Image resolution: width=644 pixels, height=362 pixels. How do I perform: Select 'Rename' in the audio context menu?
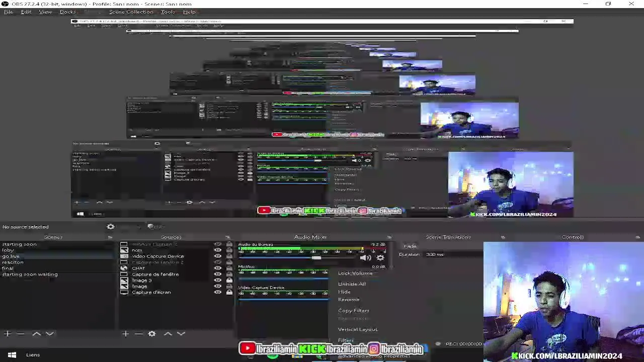coord(349,300)
